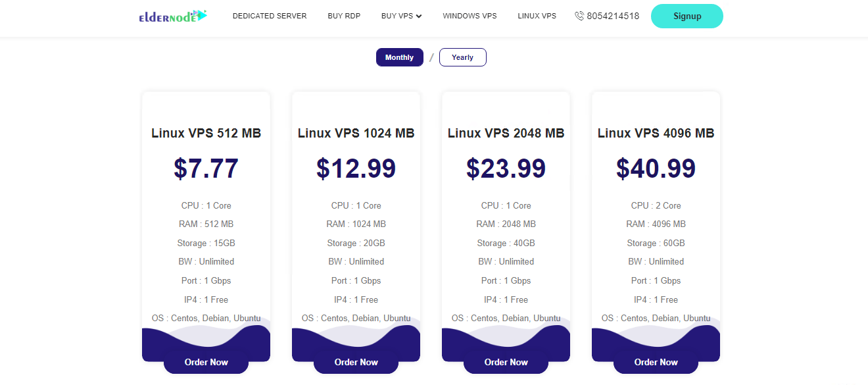Go to LINUX VPS page

(537, 16)
